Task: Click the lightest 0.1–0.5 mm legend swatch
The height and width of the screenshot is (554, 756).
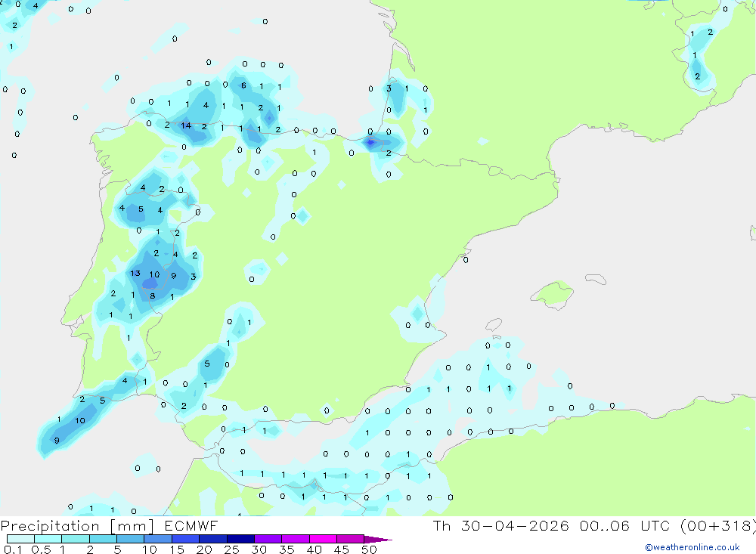Action: pyautogui.click(x=20, y=539)
